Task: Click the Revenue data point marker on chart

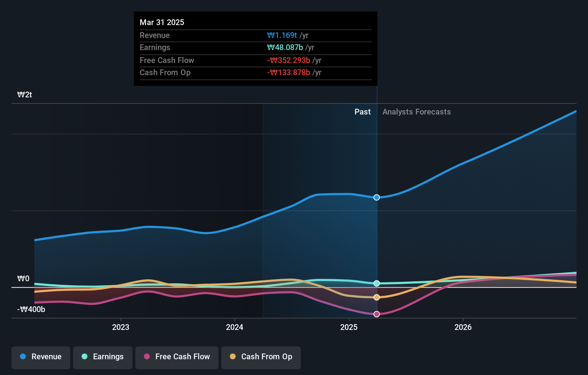Action: tap(376, 197)
